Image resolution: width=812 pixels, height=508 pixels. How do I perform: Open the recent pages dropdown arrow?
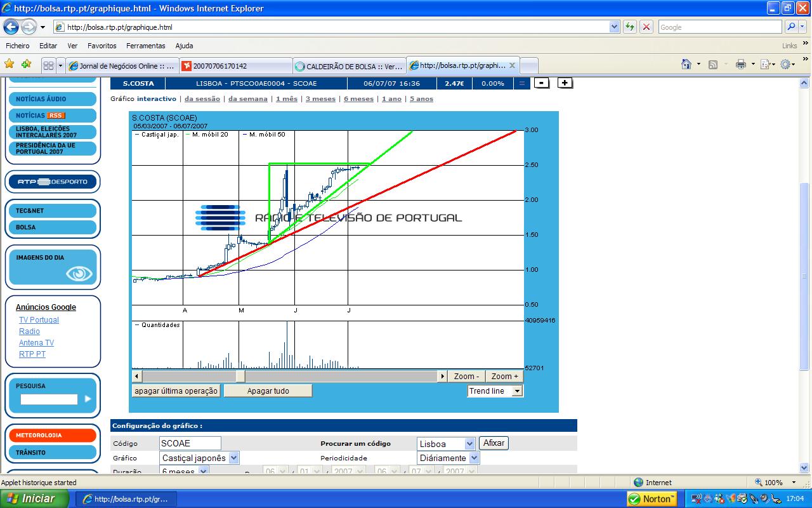click(43, 27)
